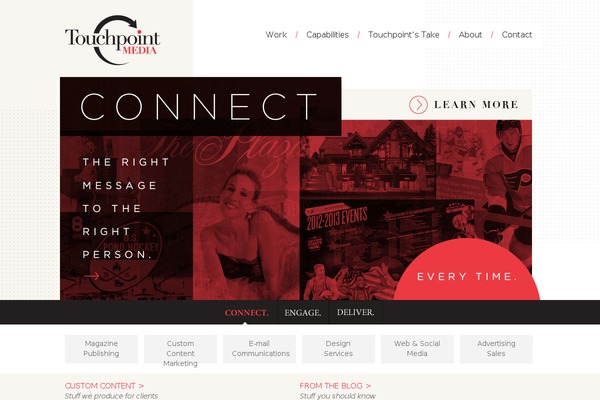Viewport: 600px width, 400px height.
Task: Select the Connect slide tab
Action: pos(246,313)
